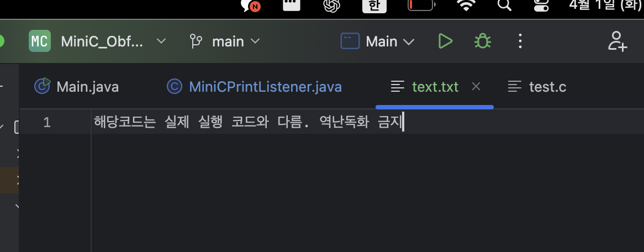Switch to the test.c tab
644x252 pixels.
click(x=537, y=87)
